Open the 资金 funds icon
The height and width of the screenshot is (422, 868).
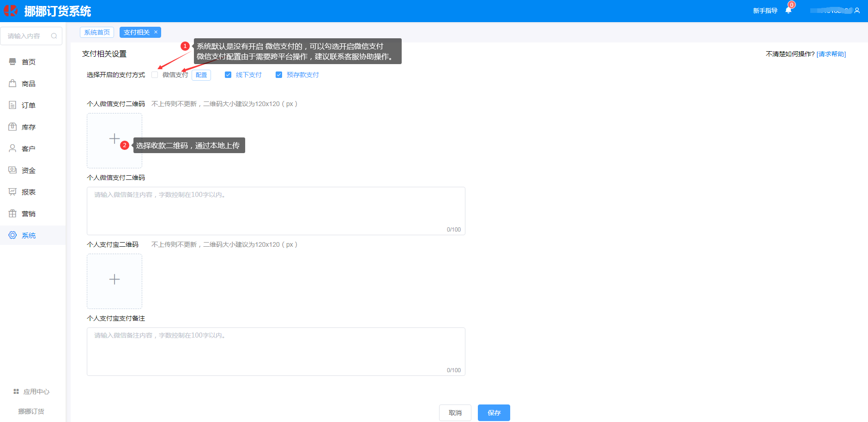[x=12, y=170]
